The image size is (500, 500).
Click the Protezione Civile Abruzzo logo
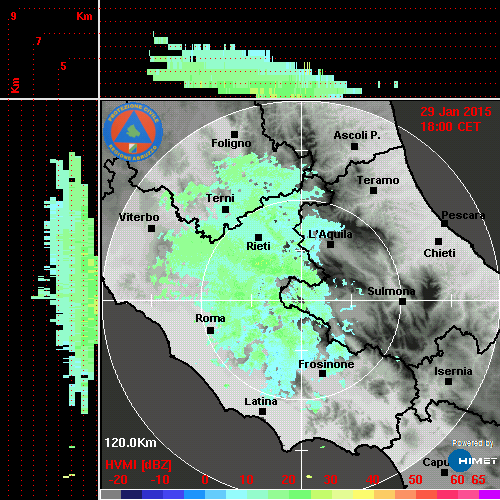[x=133, y=132]
